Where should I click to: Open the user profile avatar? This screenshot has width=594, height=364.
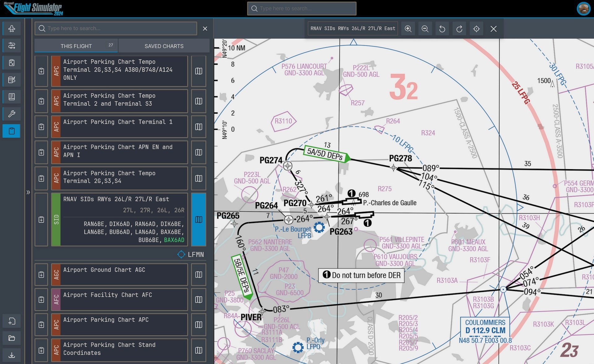pyautogui.click(x=583, y=8)
